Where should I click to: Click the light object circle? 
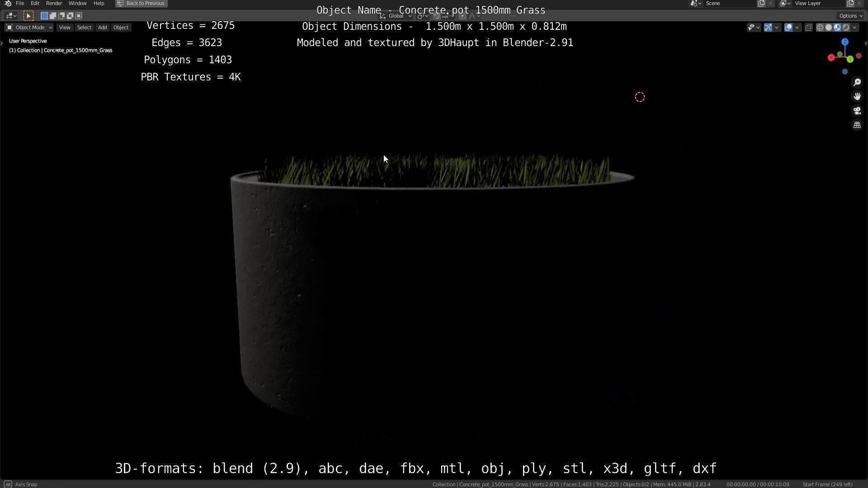pyautogui.click(x=640, y=97)
